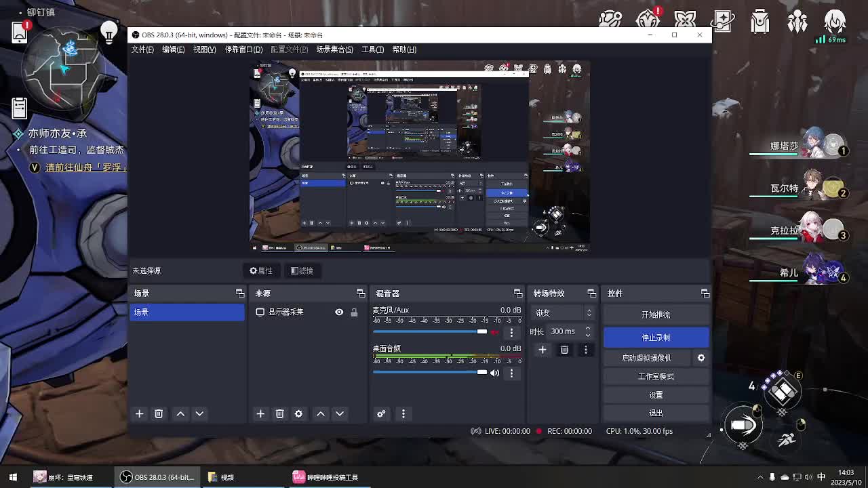
Task: Delete the transition via trash icon
Action: coord(564,350)
